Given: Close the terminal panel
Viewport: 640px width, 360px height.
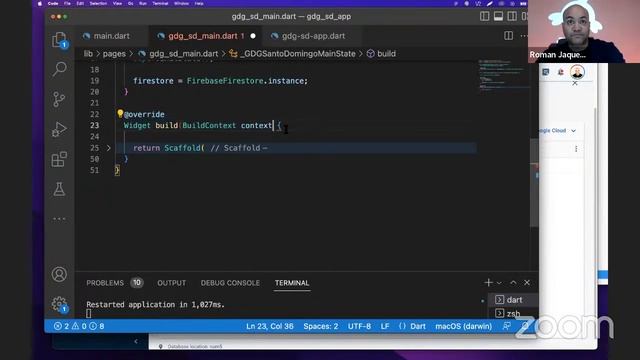Looking at the screenshot, I should 527,282.
